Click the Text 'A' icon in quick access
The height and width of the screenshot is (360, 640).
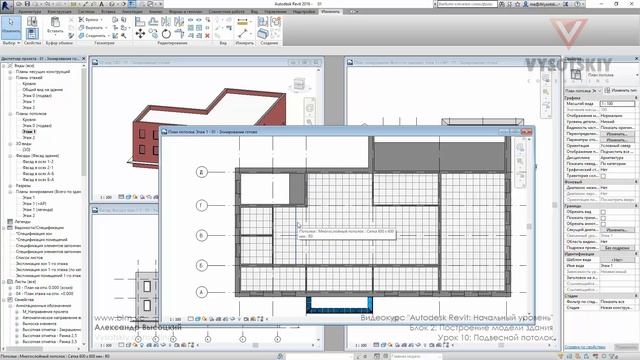coord(101,4)
